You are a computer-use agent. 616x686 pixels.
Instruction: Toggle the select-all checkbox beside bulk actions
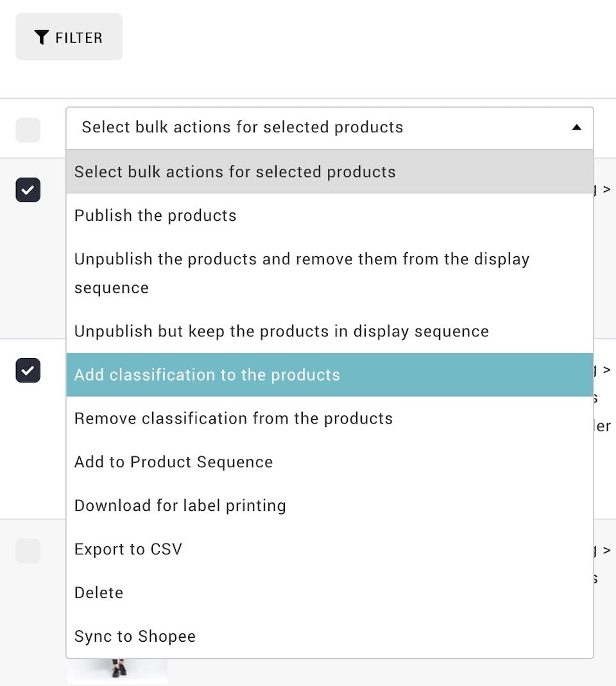28,130
